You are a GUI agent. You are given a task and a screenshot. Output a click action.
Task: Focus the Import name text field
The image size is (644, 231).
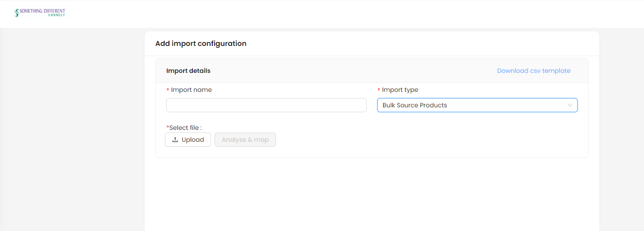click(x=266, y=105)
